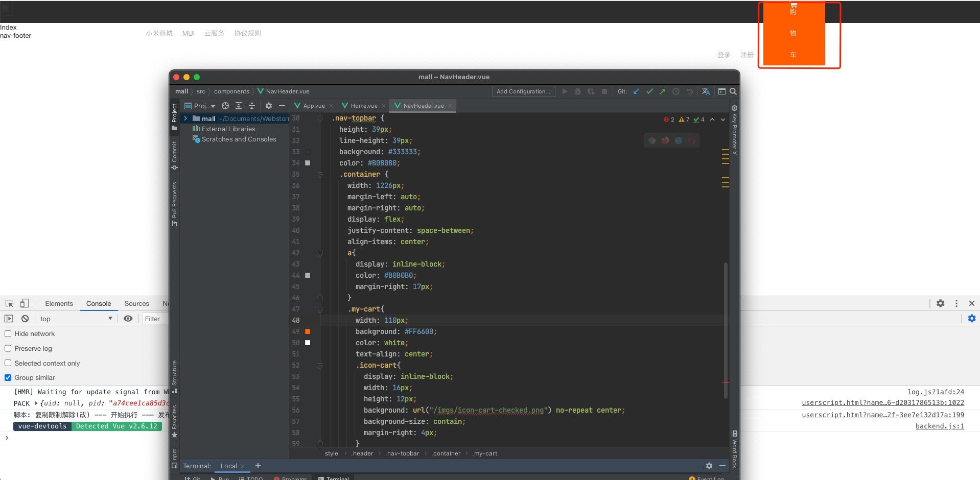Open the DevTools three-dot menu
980x480 pixels.
click(956, 303)
